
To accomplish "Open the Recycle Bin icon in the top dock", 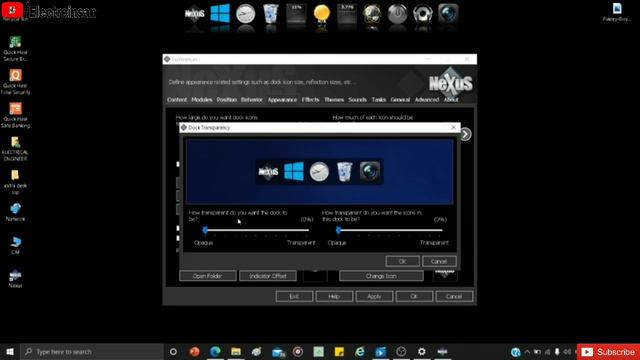I will coord(271,13).
